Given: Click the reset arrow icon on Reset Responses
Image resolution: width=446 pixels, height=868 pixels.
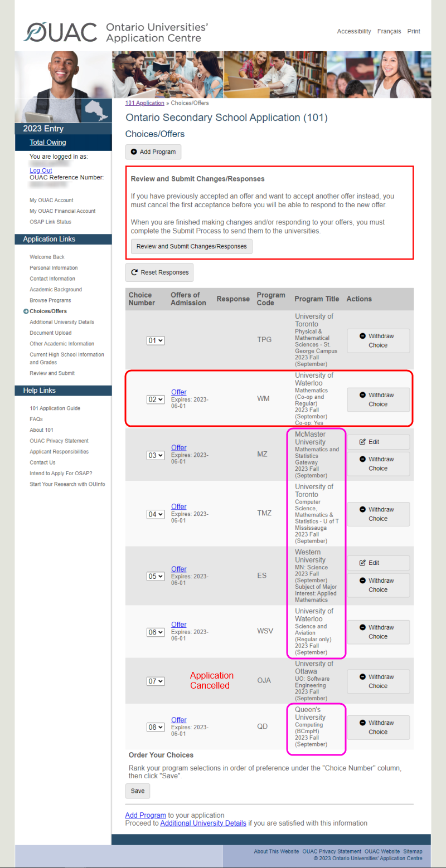Looking at the screenshot, I should [x=134, y=272].
